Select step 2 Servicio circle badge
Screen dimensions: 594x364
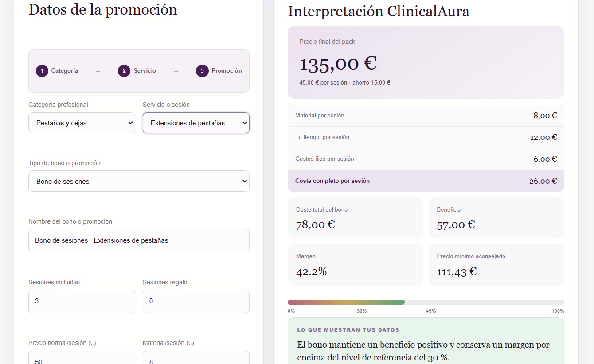(124, 71)
